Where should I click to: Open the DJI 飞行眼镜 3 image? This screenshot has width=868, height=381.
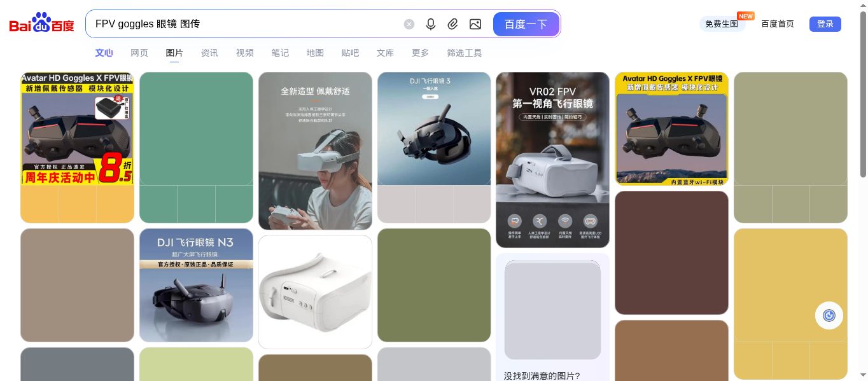(x=434, y=128)
